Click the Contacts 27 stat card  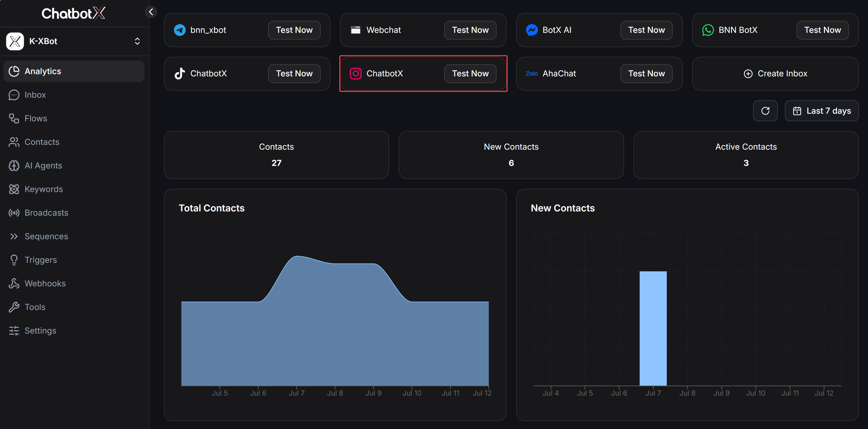pyautogui.click(x=276, y=155)
